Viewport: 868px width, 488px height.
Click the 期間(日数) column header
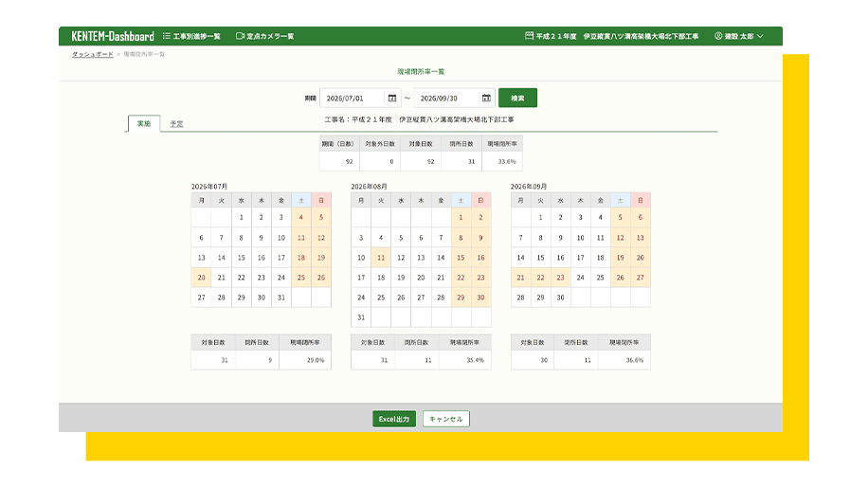(339, 144)
